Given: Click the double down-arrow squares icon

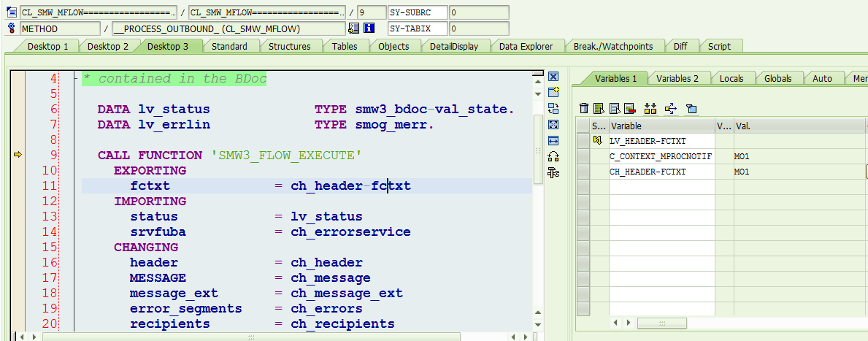Looking at the screenshot, I should 650,108.
